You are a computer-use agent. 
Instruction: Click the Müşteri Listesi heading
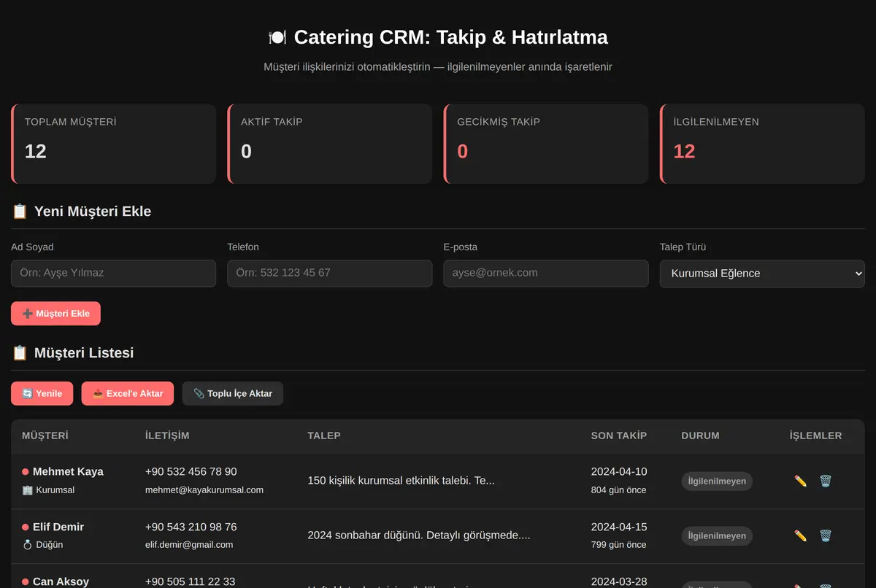(x=84, y=353)
